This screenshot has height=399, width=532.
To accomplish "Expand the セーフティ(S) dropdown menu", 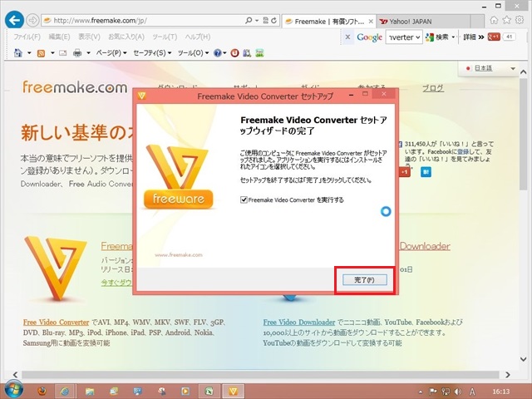I will [x=150, y=53].
